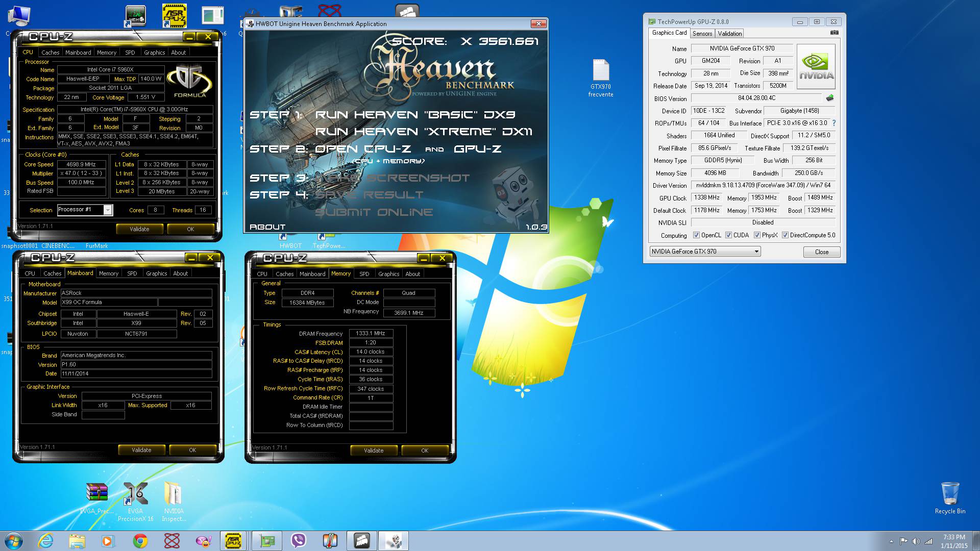
Task: Open Caches tab in CPU-Z processor window
Action: coord(50,53)
